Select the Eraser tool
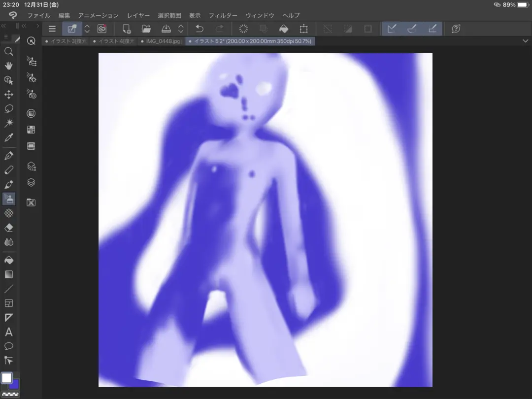532x399 pixels. pos(9,228)
